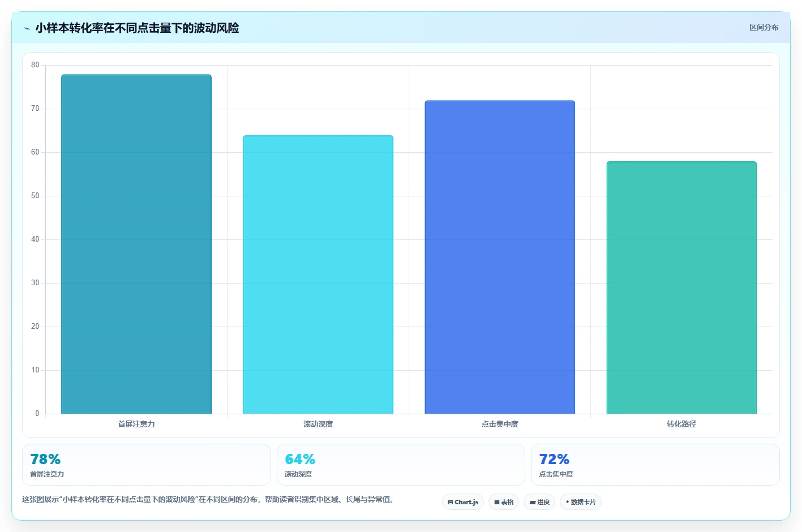This screenshot has width=802, height=532.
Task: Click the 数据卡片 tag chip
Action: click(581, 502)
